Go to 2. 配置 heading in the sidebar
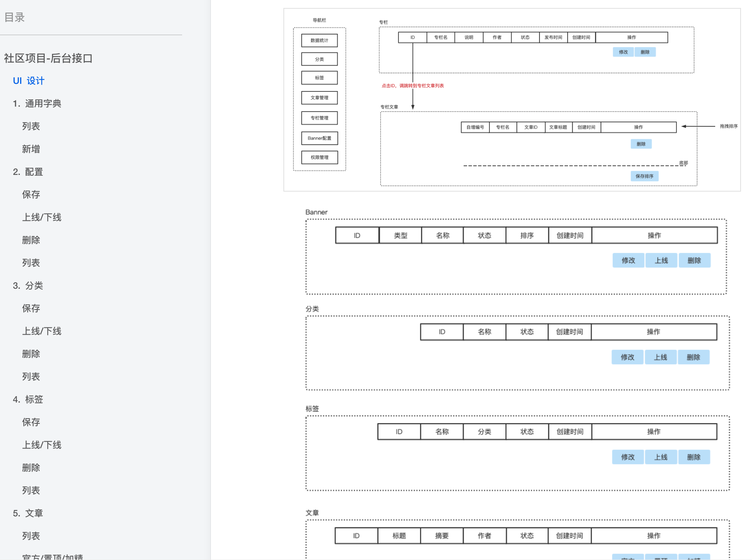Viewport: 752px width, 560px height. [28, 172]
